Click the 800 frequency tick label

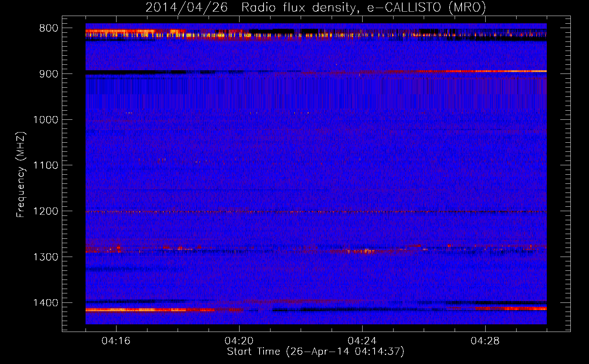[49, 28]
